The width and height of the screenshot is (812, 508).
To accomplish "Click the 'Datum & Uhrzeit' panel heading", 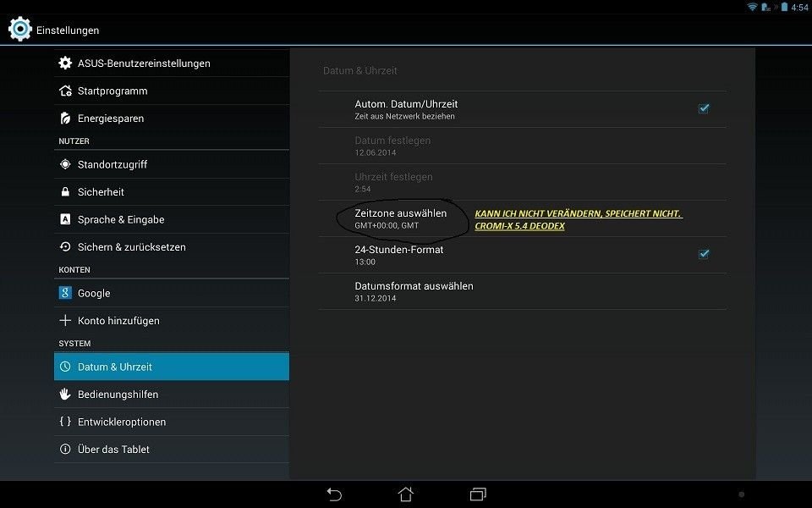I will point(360,70).
